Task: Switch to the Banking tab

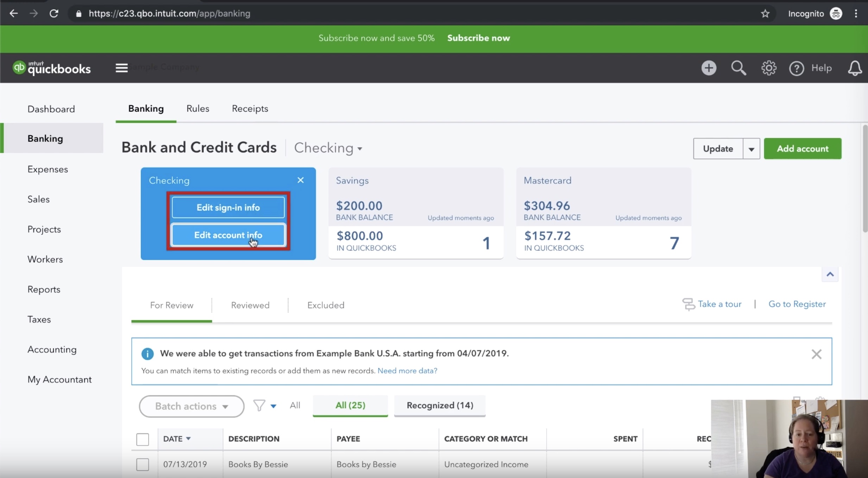Action: [146, 109]
